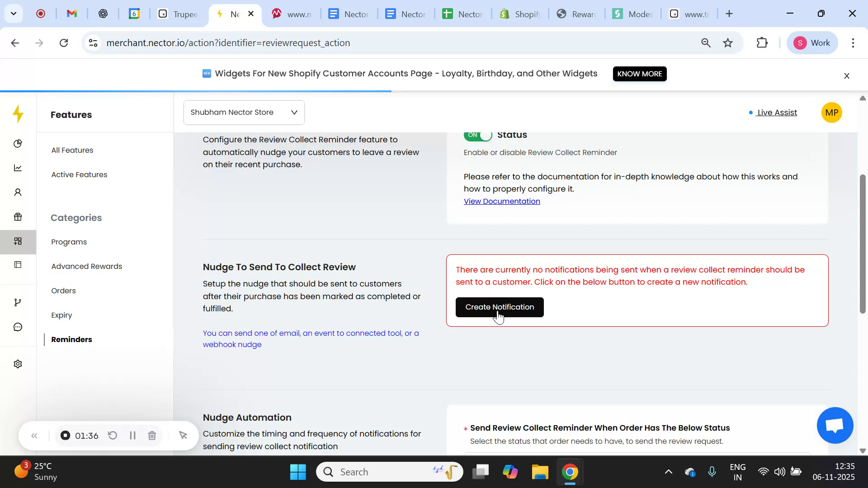
Task: Open Nector settings via gear icon
Action: tap(18, 364)
